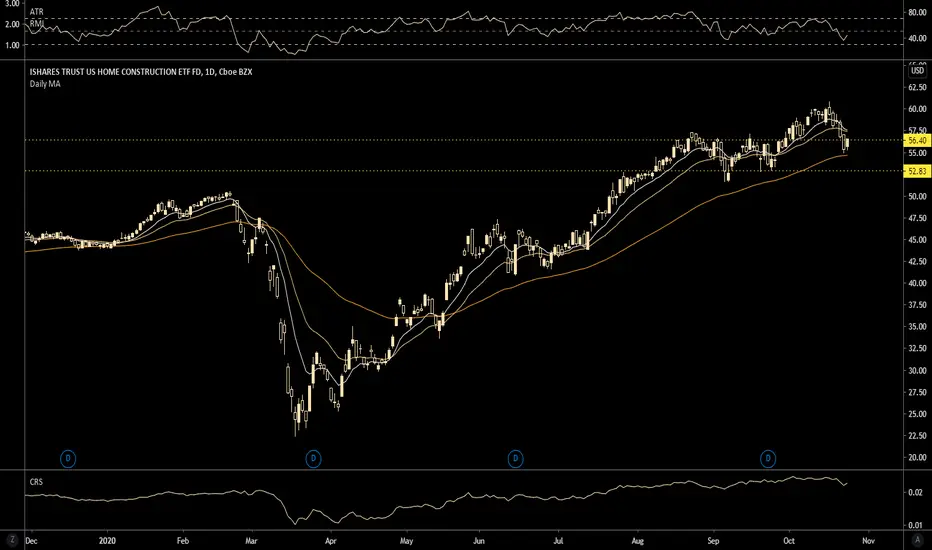Click the Z timezone icon at chart corner
The height and width of the screenshot is (550, 932).
(x=12, y=540)
